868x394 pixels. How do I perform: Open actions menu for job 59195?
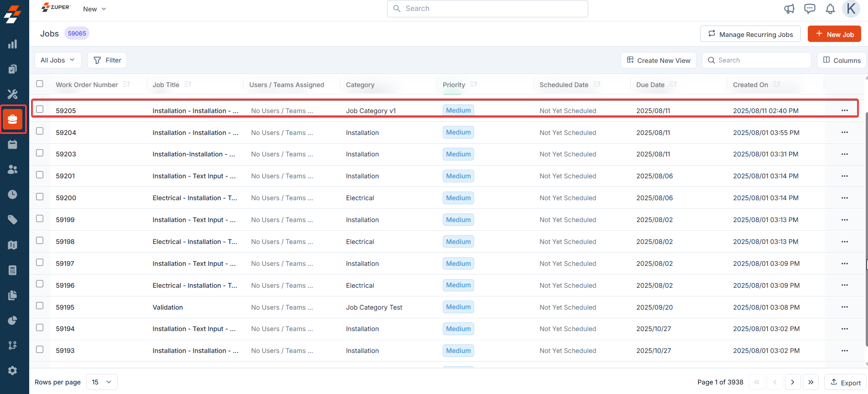tap(845, 307)
